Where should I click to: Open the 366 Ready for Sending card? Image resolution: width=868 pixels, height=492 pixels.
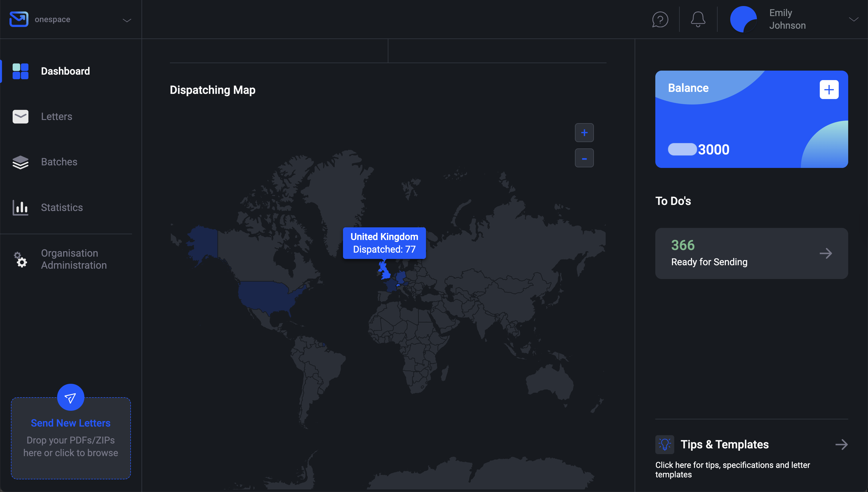pos(751,253)
